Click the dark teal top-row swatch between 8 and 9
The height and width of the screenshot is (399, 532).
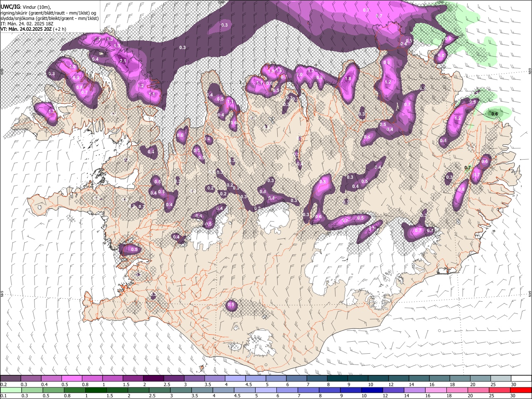tap(337, 379)
